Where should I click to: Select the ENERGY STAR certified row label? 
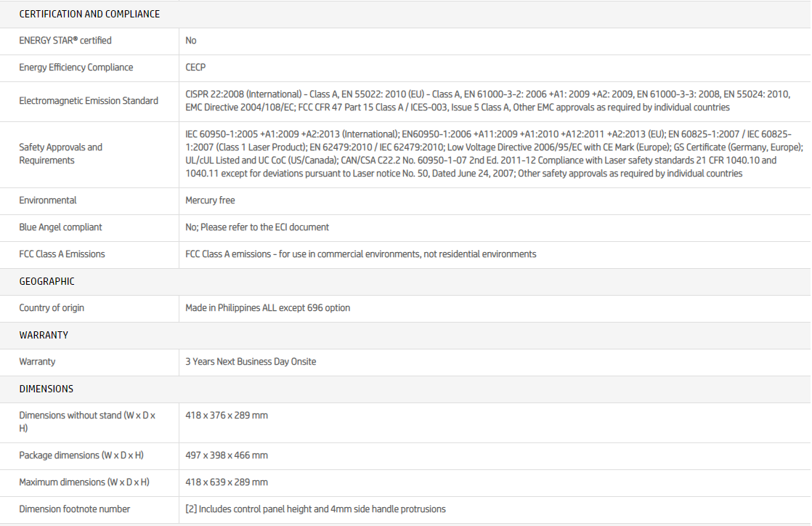65,41
